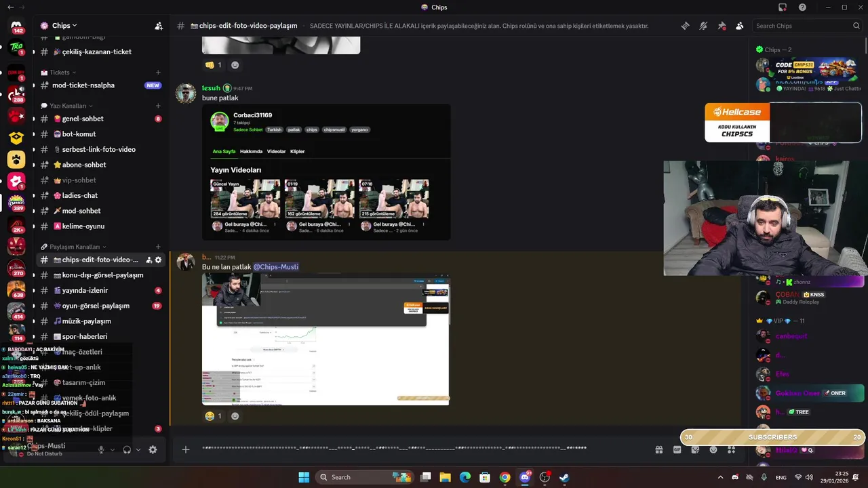The width and height of the screenshot is (868, 488).
Task: Open the çekiliş-kazanan-ticket channel
Action: coord(100,52)
